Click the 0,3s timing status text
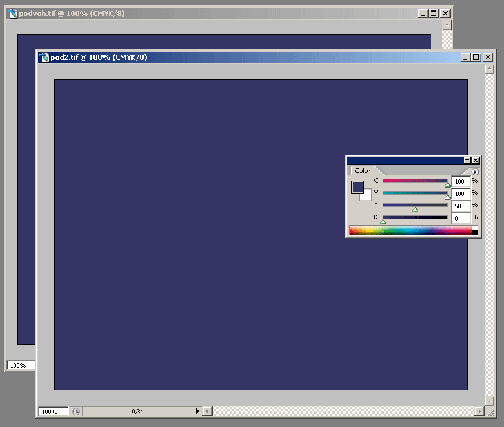This screenshot has width=504, height=427. [x=137, y=412]
